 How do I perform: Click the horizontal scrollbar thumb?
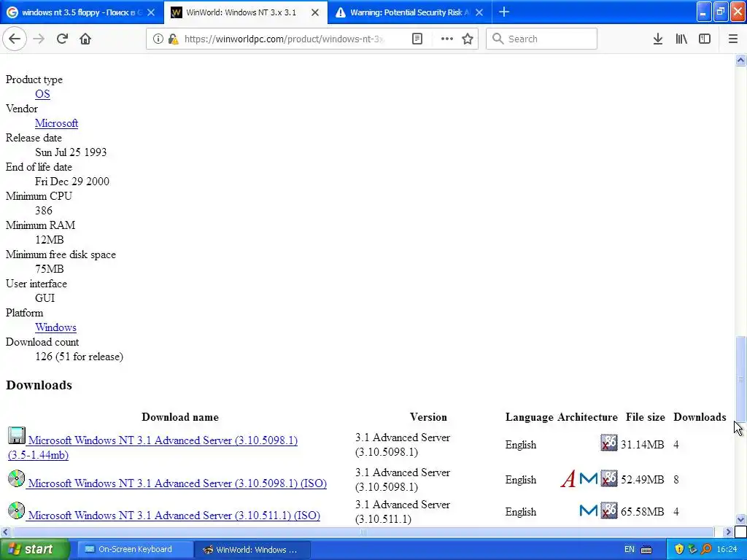(363, 532)
